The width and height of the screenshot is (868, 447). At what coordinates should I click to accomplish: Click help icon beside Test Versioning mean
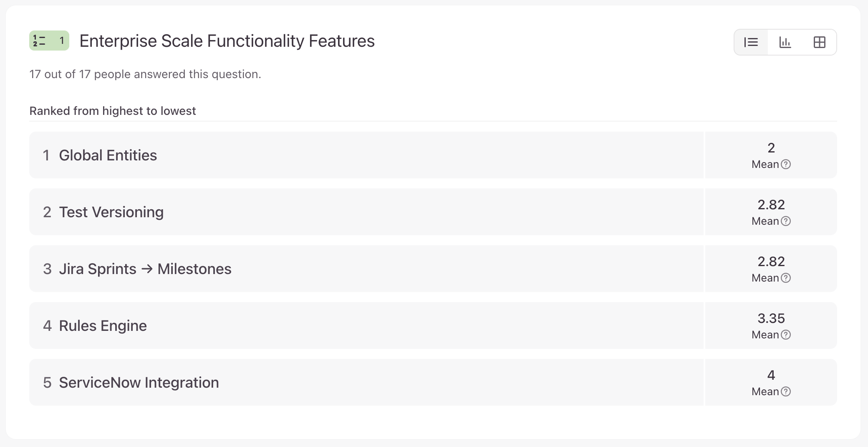click(786, 221)
